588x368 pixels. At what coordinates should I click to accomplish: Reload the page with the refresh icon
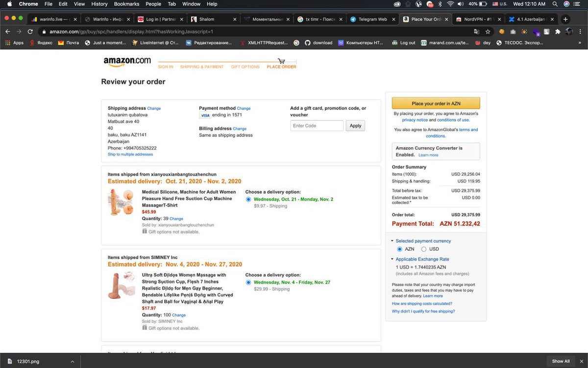(x=30, y=31)
